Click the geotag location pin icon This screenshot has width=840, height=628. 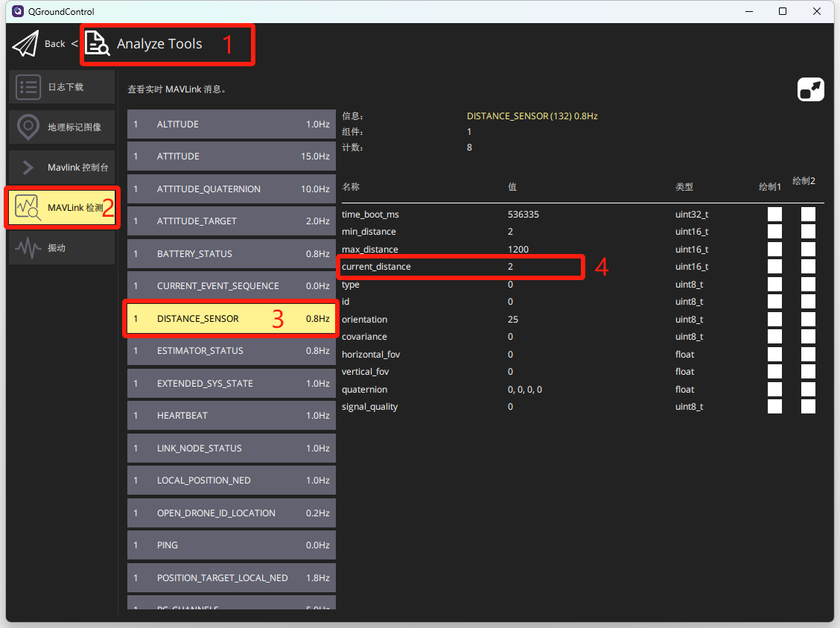[x=28, y=127]
